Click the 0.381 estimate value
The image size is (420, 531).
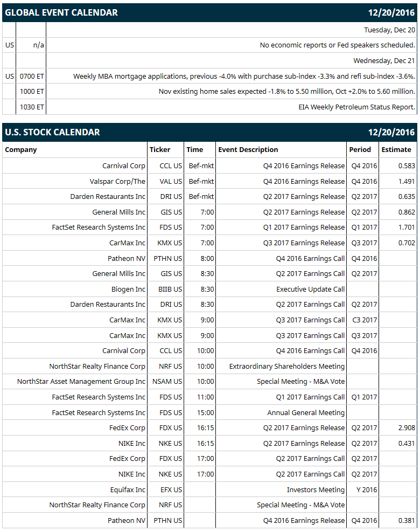[407, 521]
